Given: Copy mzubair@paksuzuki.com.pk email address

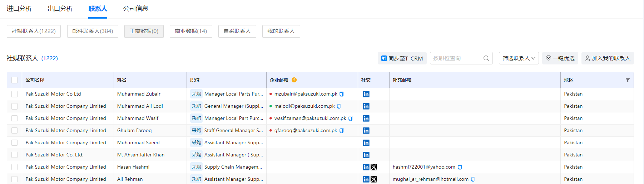Looking at the screenshot, I should [x=342, y=94].
